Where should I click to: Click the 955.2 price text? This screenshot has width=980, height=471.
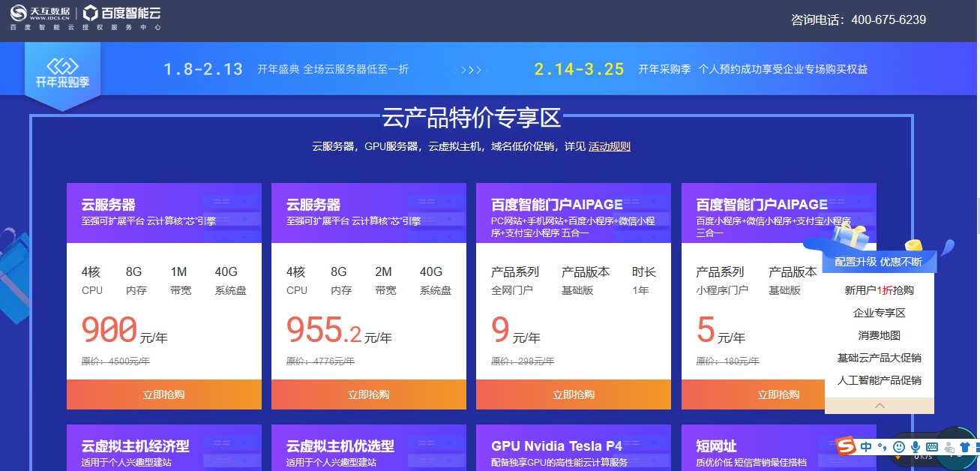tap(324, 330)
